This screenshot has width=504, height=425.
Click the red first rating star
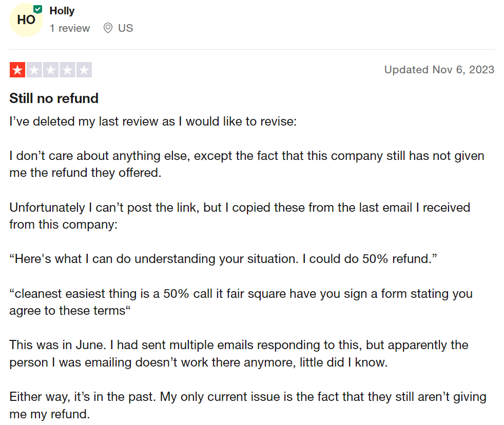(17, 70)
